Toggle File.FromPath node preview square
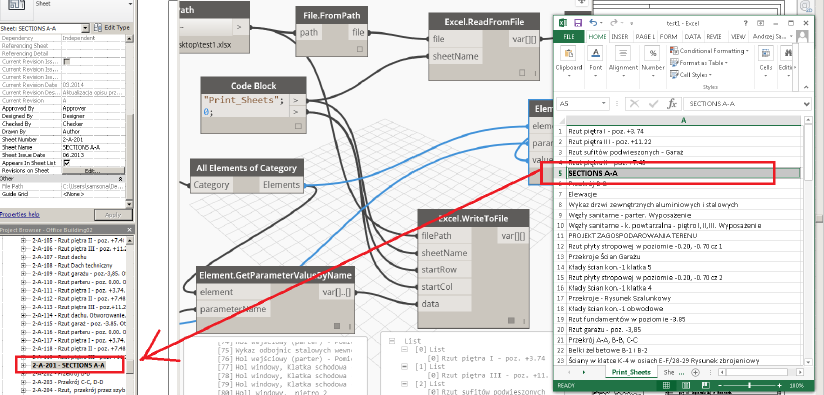This screenshot has width=824, height=395. (360, 49)
